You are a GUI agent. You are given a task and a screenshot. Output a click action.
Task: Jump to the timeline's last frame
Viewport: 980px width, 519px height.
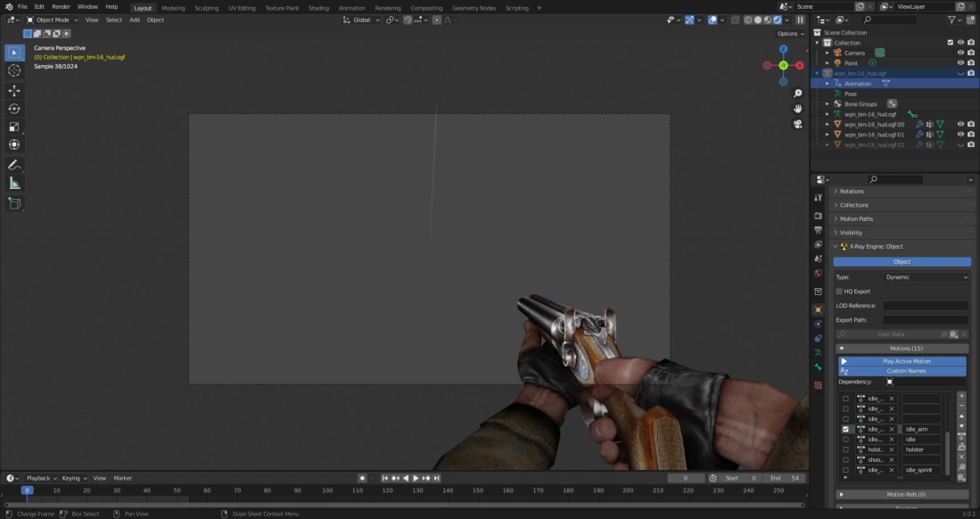[438, 478]
